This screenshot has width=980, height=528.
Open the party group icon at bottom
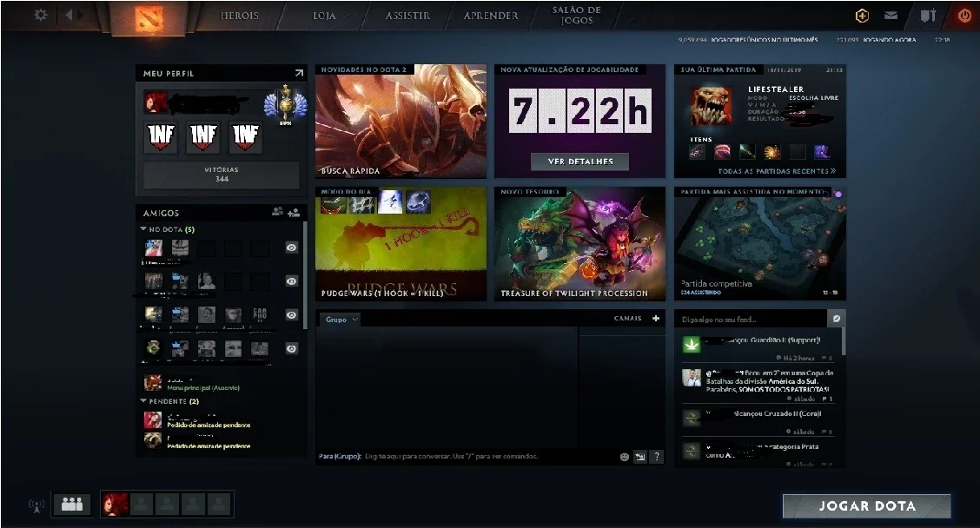(72, 504)
